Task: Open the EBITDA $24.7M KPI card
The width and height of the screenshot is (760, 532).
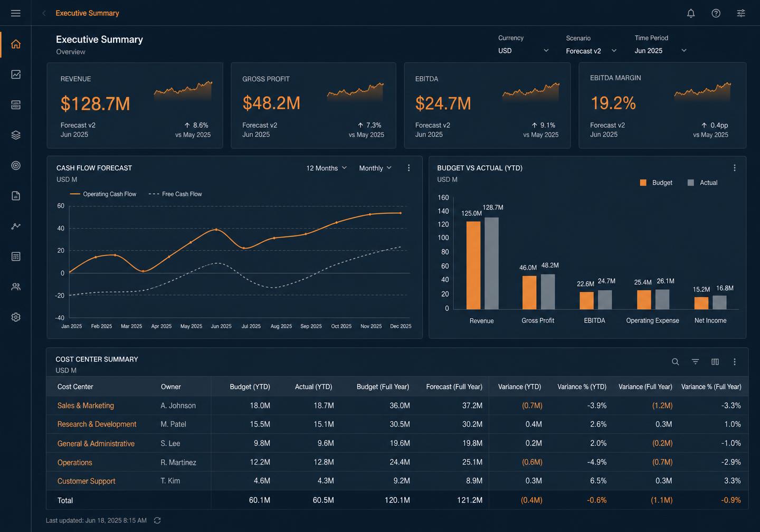Action: click(487, 106)
